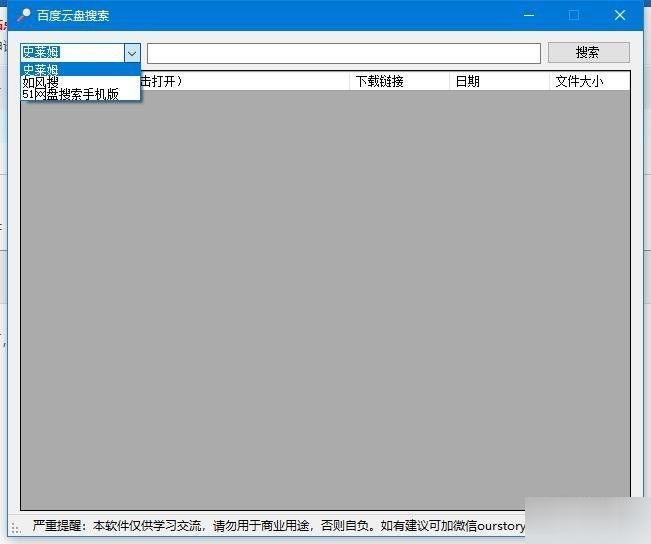Sort by 日期 column header
The height and width of the screenshot is (544, 651).
coord(499,81)
